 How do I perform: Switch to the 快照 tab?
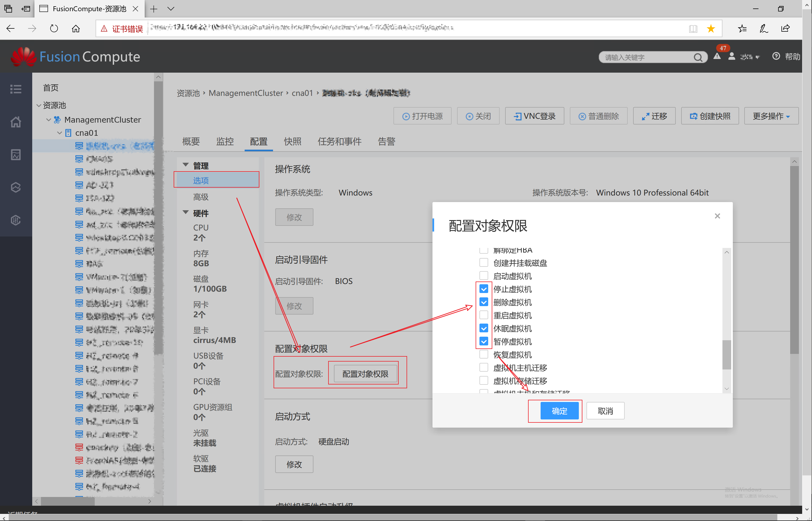pyautogui.click(x=292, y=141)
